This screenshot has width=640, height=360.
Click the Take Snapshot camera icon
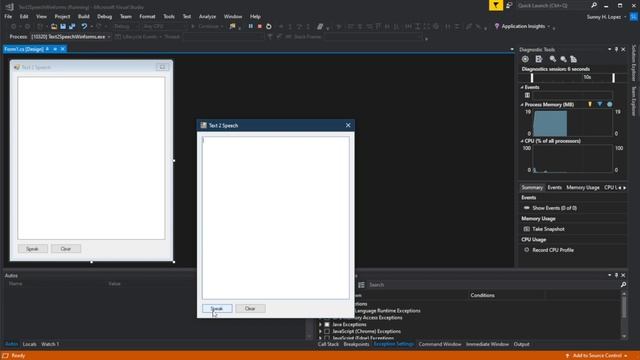click(527, 229)
